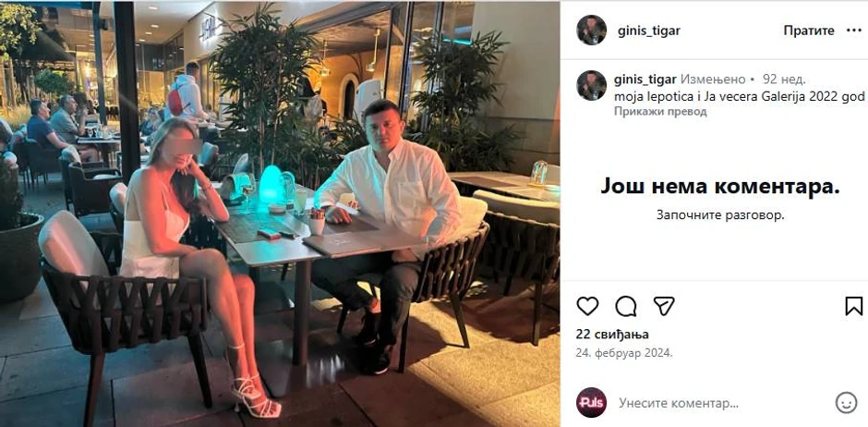Image resolution: width=868 pixels, height=427 pixels.
Task: Open comments via speech bubble icon
Action: pyautogui.click(x=625, y=306)
